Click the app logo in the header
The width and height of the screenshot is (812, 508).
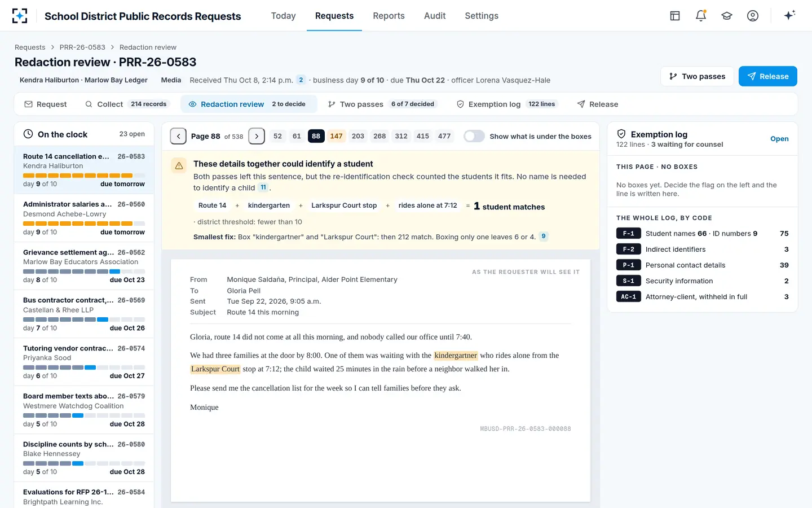click(20, 16)
